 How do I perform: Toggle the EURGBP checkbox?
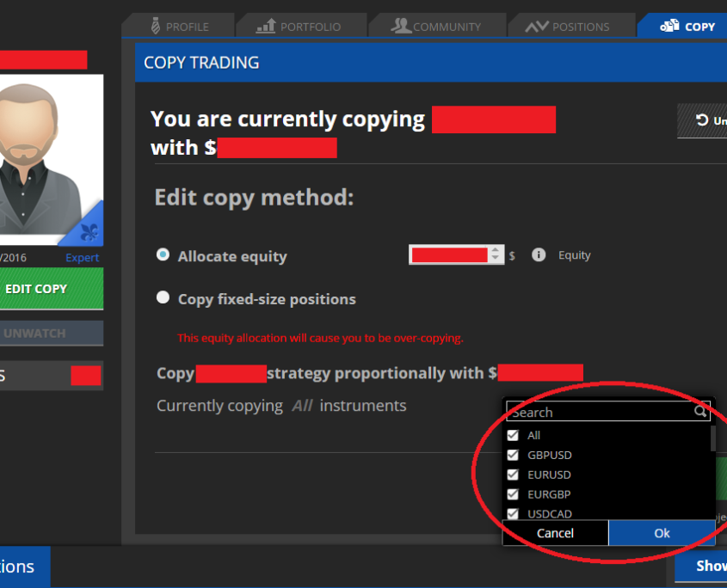(514, 494)
